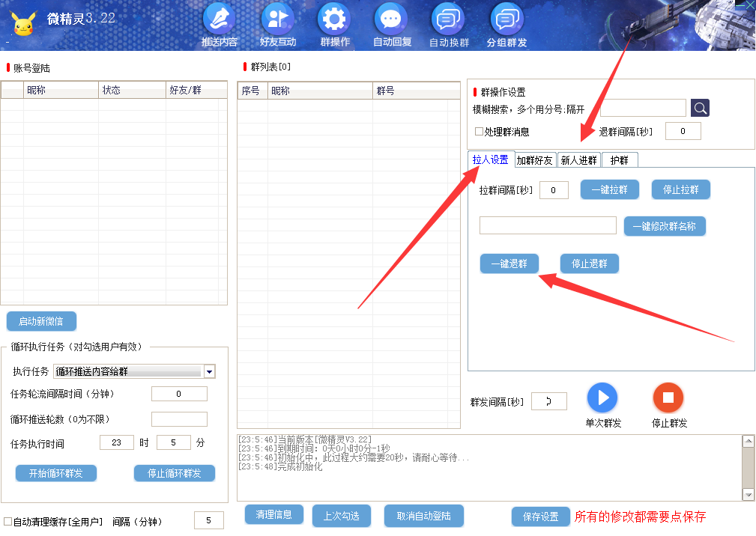Click the 一键退群 button

(x=509, y=264)
